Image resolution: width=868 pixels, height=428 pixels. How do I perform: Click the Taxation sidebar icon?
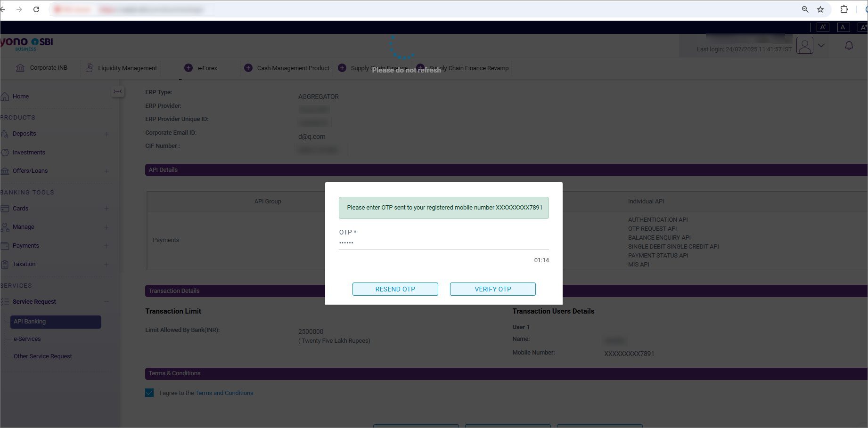[x=5, y=264]
